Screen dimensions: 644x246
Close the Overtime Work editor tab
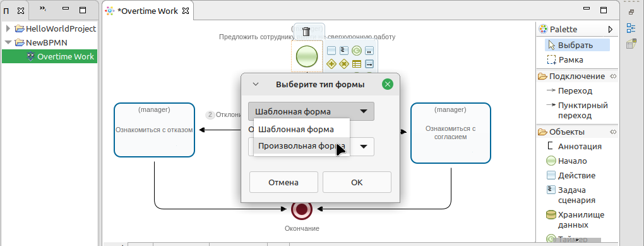(186, 11)
